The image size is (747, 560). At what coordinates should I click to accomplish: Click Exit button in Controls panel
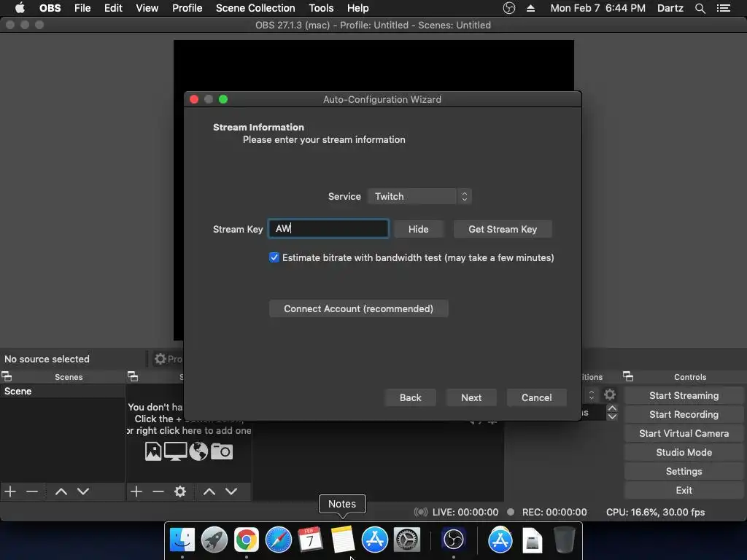coord(684,490)
